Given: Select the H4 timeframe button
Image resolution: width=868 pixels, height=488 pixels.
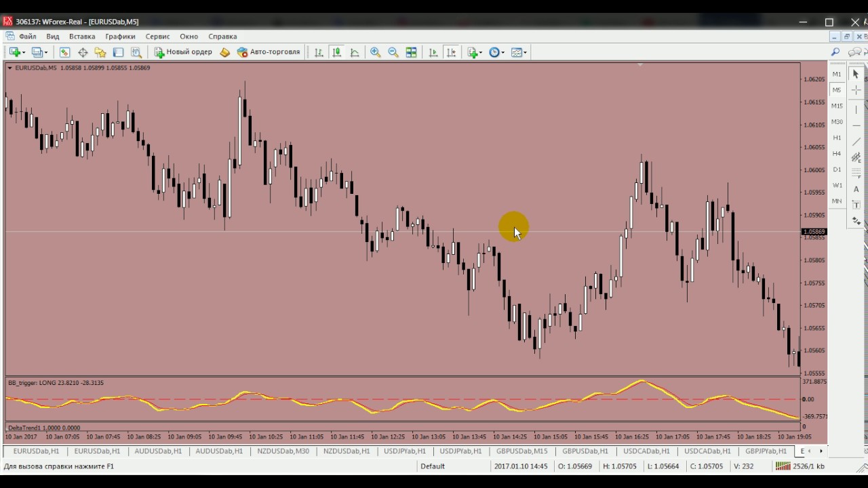Looking at the screenshot, I should coord(837,153).
